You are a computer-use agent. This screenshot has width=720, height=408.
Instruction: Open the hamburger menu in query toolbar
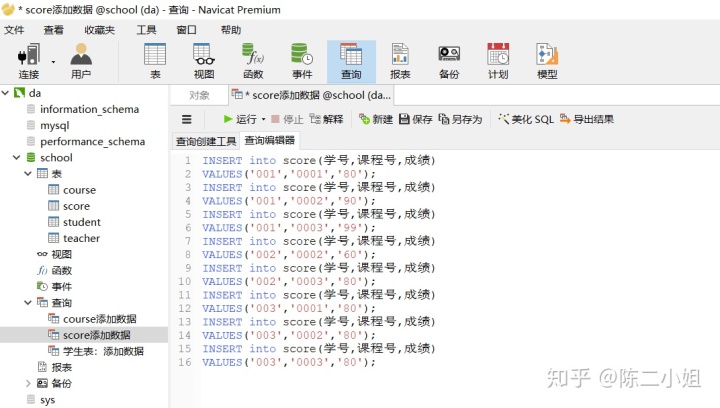(x=186, y=119)
